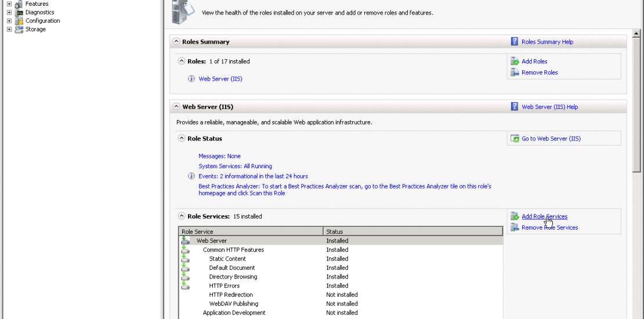
Task: Click the Go to Web Server (IIS) icon
Action: click(x=515, y=139)
